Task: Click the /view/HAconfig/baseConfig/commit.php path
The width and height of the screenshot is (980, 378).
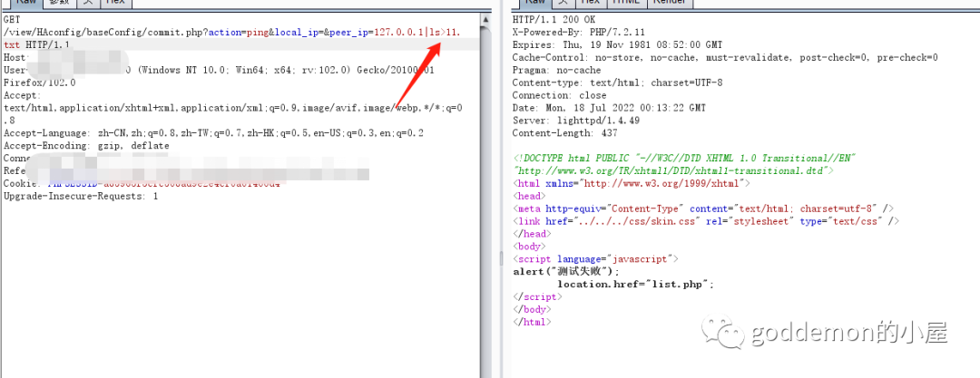Action: 103,33
